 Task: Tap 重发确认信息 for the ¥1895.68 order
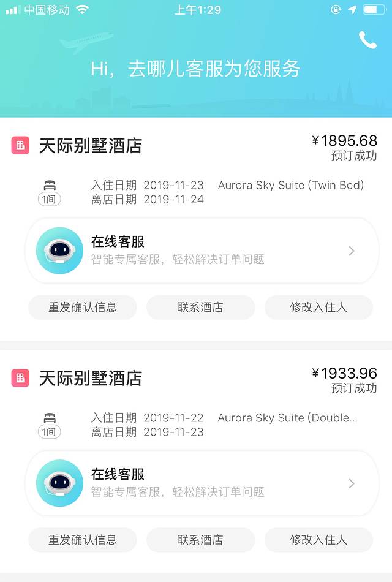click(x=83, y=307)
